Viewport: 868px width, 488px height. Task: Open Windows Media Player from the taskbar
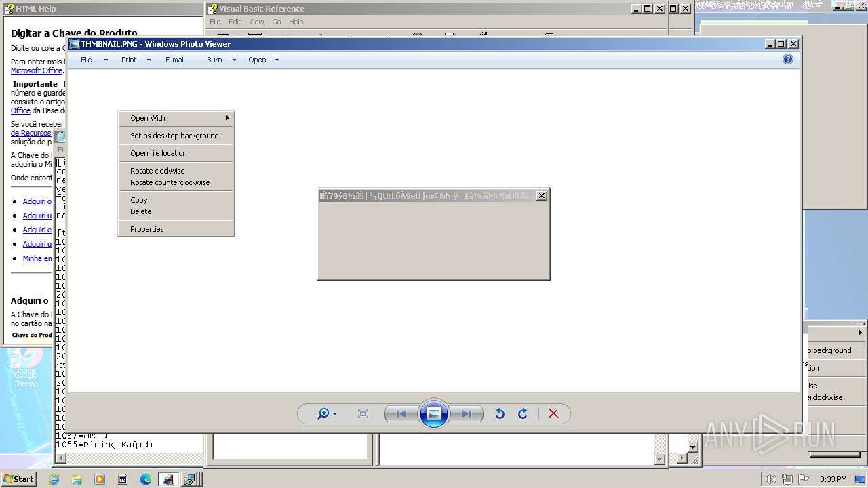pos(100,479)
